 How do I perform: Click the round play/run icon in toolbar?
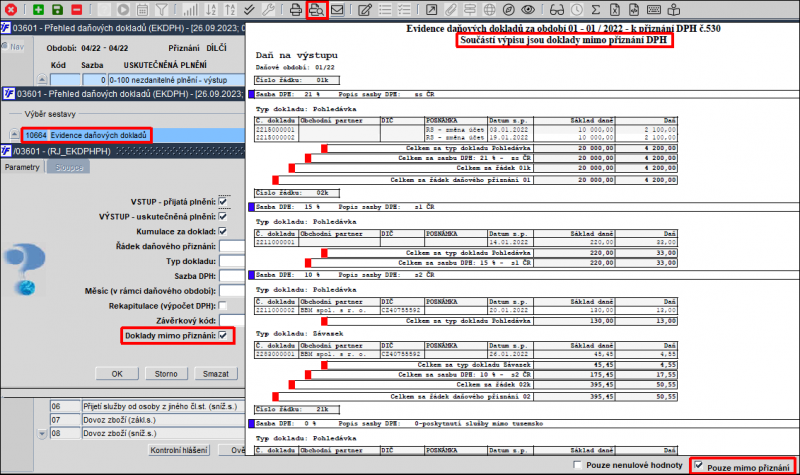pos(123,9)
